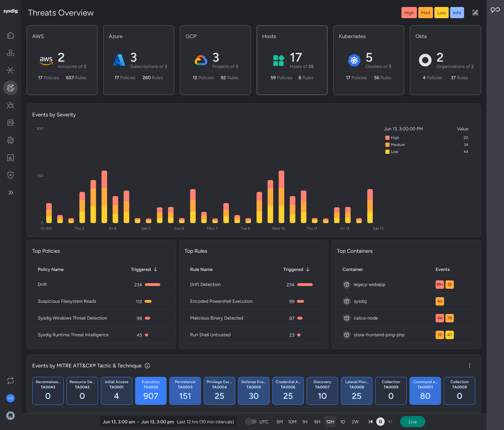Click the Kubernetes wheel logo
The width and height of the screenshot is (504, 430).
354,60
